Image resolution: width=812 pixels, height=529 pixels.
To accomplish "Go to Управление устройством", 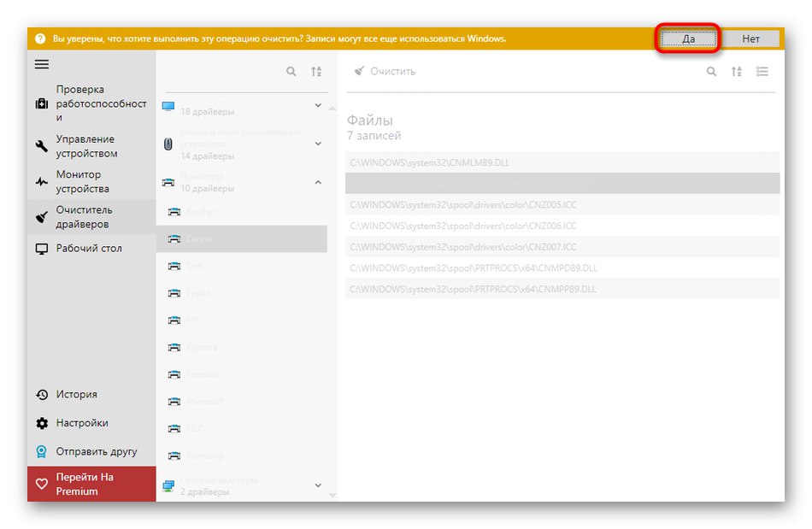I will 91,146.
